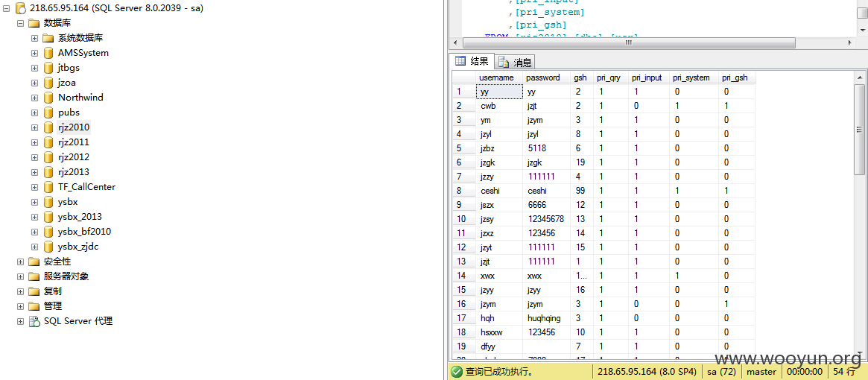Click the rjz2011 database cylinder icon

48,142
